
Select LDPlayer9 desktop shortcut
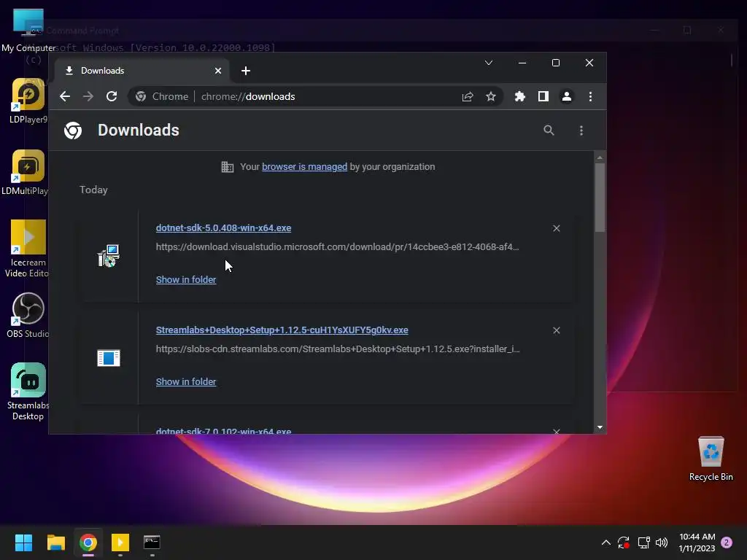click(x=28, y=101)
